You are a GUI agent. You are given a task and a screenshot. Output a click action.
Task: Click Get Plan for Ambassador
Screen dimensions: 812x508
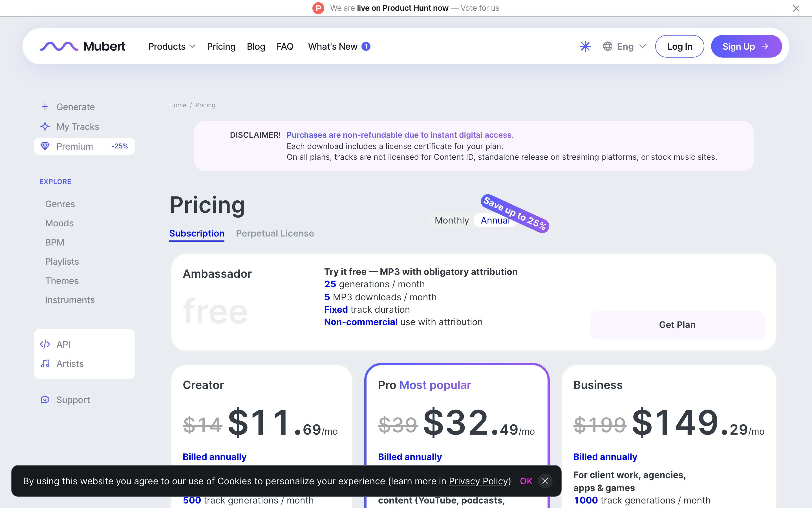point(677,325)
